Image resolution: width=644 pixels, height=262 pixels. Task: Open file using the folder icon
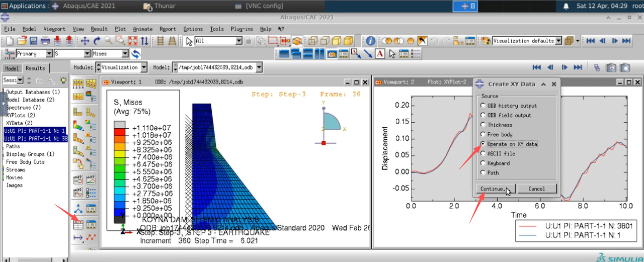coord(22,41)
